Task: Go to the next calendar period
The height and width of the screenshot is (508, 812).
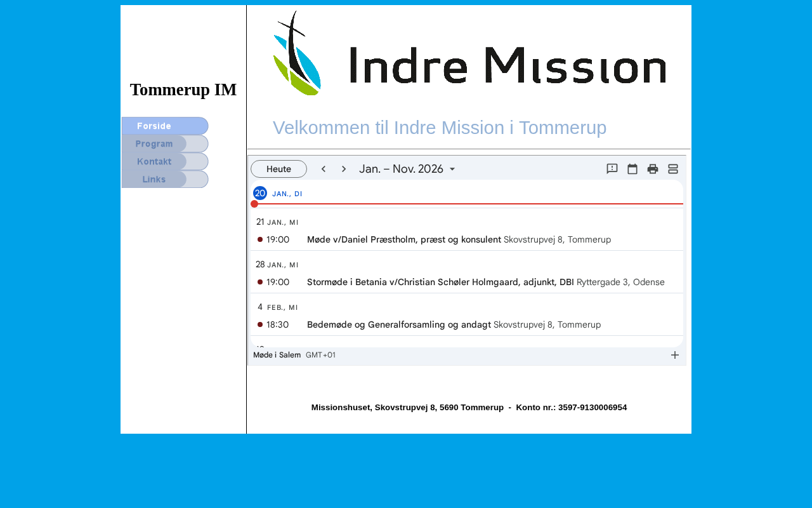Action: point(344,169)
